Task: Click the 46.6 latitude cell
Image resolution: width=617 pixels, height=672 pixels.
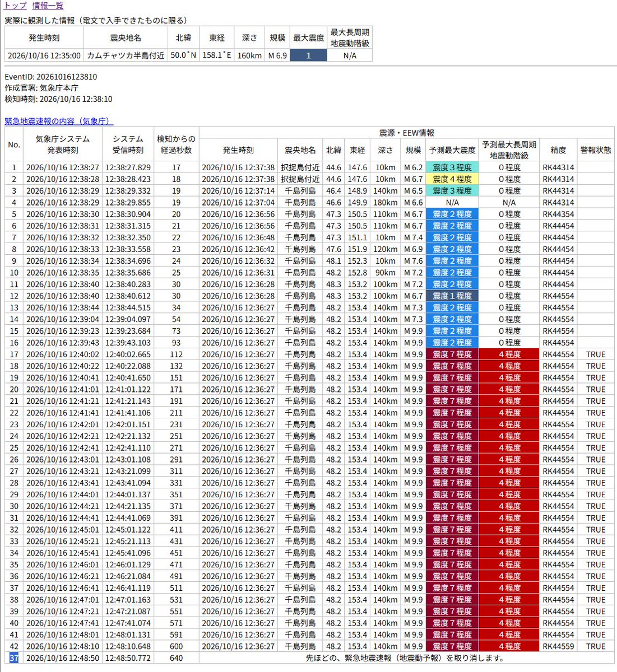Action: [333, 203]
